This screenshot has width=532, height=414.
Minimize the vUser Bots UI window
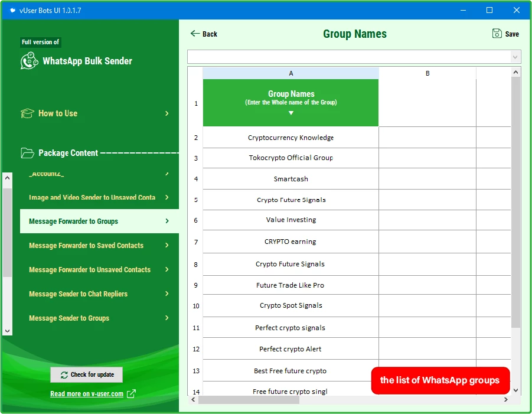tap(463, 10)
